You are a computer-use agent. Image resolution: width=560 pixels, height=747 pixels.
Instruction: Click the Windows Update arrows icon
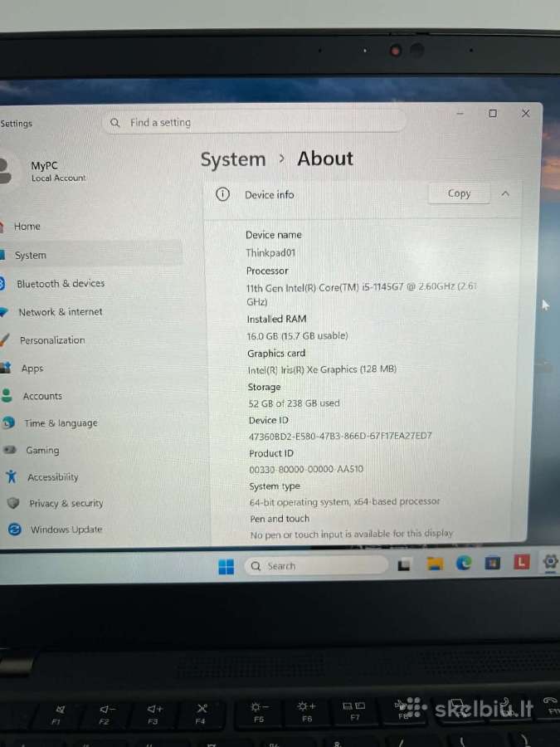click(15, 530)
